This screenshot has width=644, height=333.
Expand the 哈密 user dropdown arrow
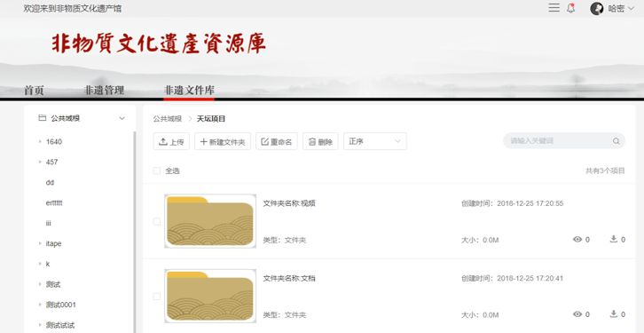(631, 9)
